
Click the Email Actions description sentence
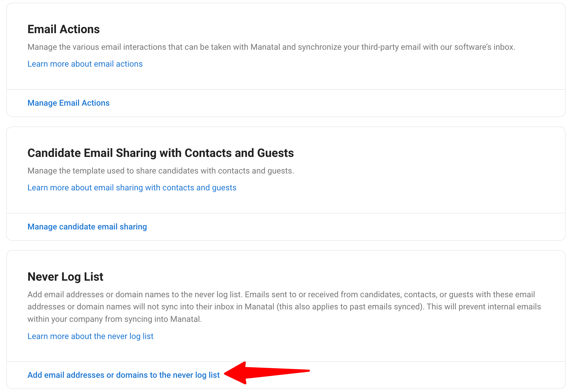tap(271, 47)
